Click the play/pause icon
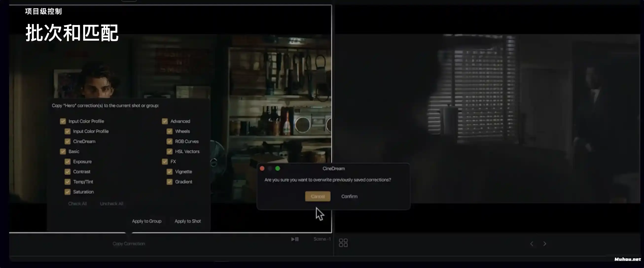 pos(295,239)
